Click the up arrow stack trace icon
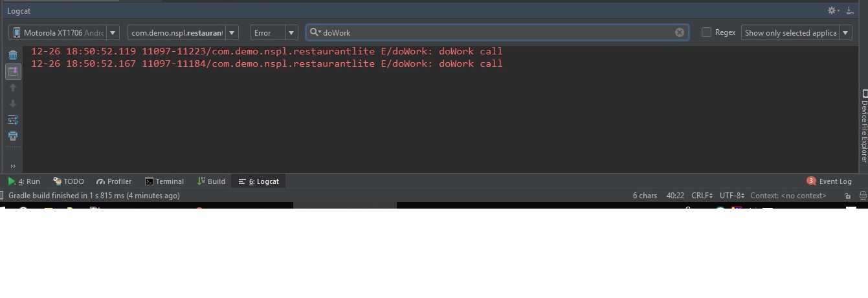This screenshot has width=868, height=298. tap(13, 88)
